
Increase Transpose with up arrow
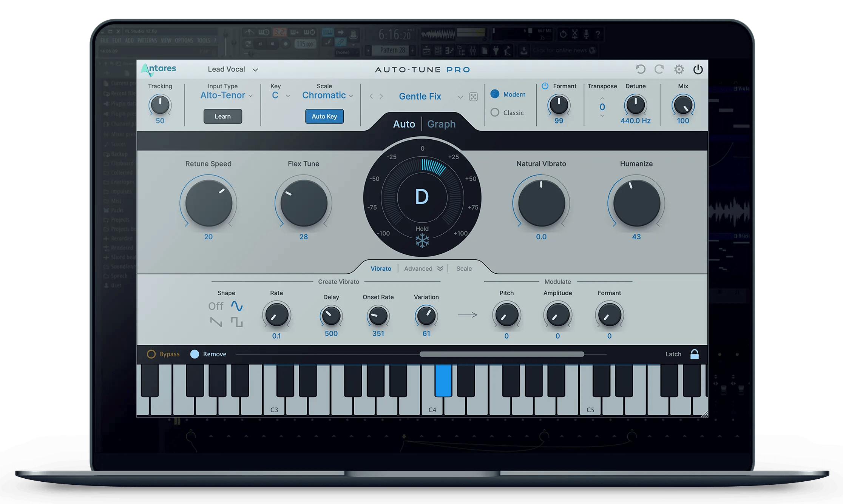(x=602, y=99)
